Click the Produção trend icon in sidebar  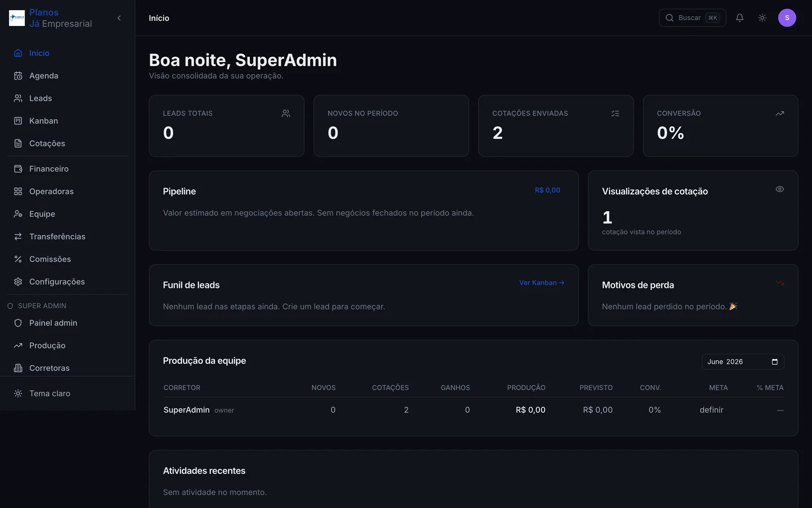coord(18,345)
